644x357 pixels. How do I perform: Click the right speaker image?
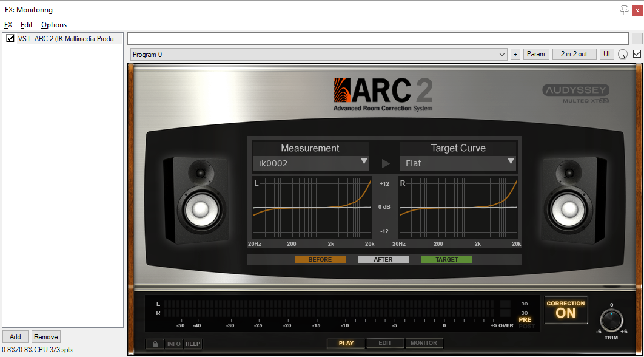pyautogui.click(x=574, y=200)
